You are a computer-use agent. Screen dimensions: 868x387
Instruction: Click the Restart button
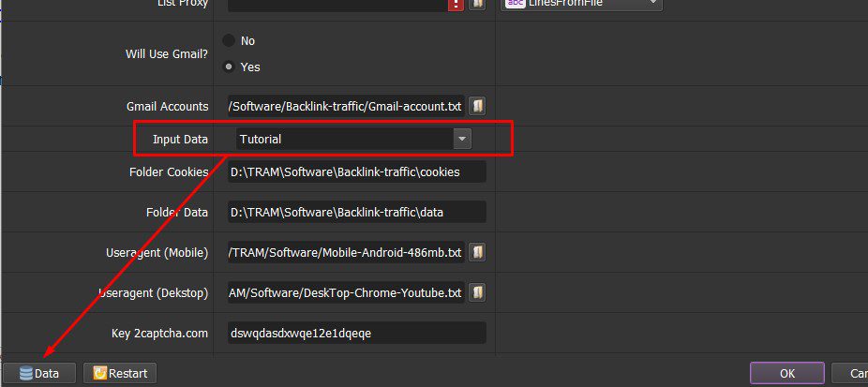pos(120,373)
